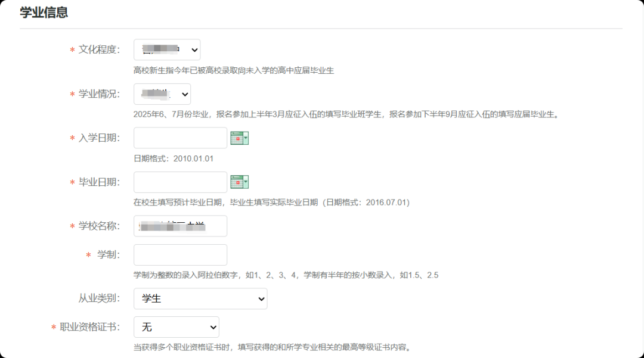This screenshot has width=644, height=358.
Task: Click the 文化程度 field label
Action: [99, 49]
